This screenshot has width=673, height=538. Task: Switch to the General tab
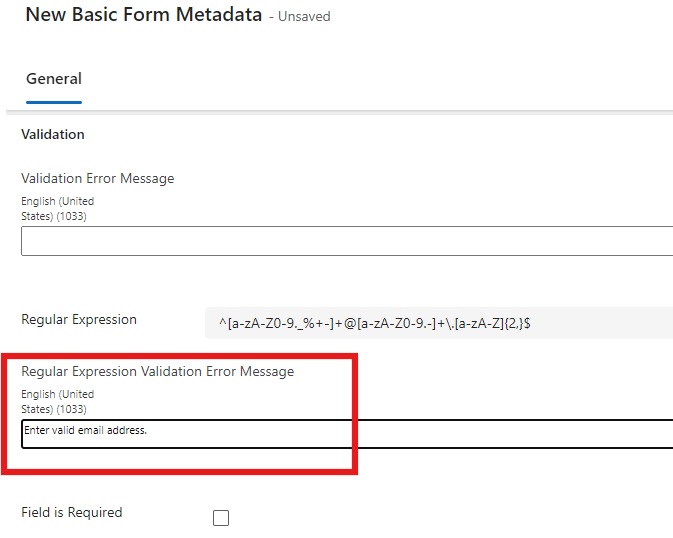pyautogui.click(x=54, y=79)
